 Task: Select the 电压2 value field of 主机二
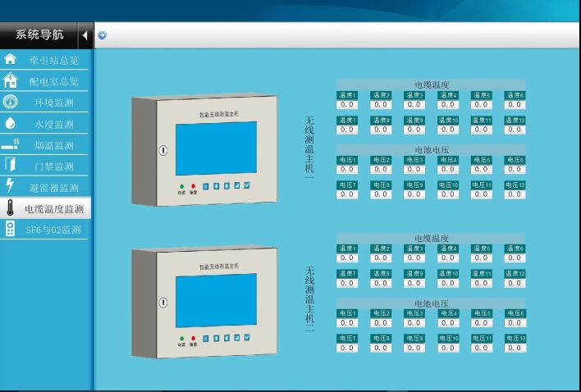tap(381, 323)
